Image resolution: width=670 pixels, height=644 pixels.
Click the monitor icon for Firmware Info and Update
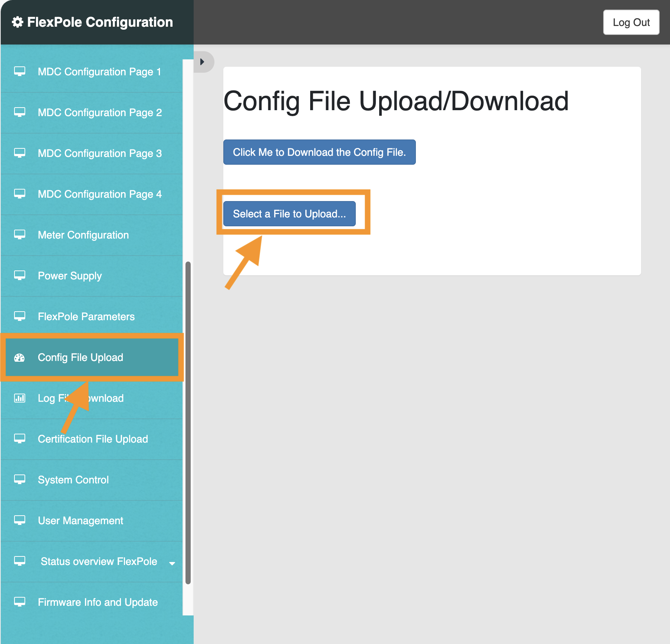[x=20, y=602]
